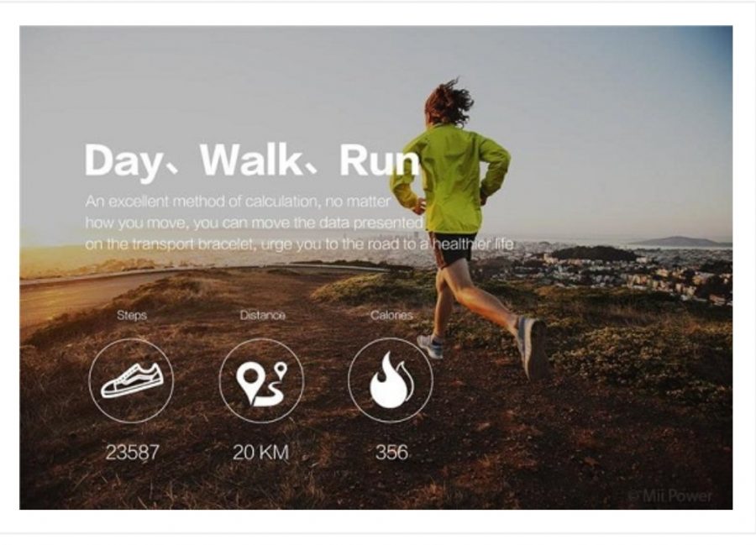Click the 20 KM distance value
The image size is (756, 545).
tap(261, 453)
